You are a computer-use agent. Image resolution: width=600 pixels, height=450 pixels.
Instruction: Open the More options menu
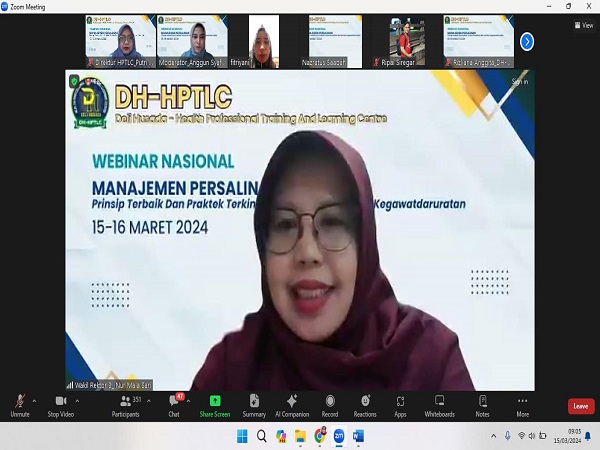pyautogui.click(x=523, y=406)
